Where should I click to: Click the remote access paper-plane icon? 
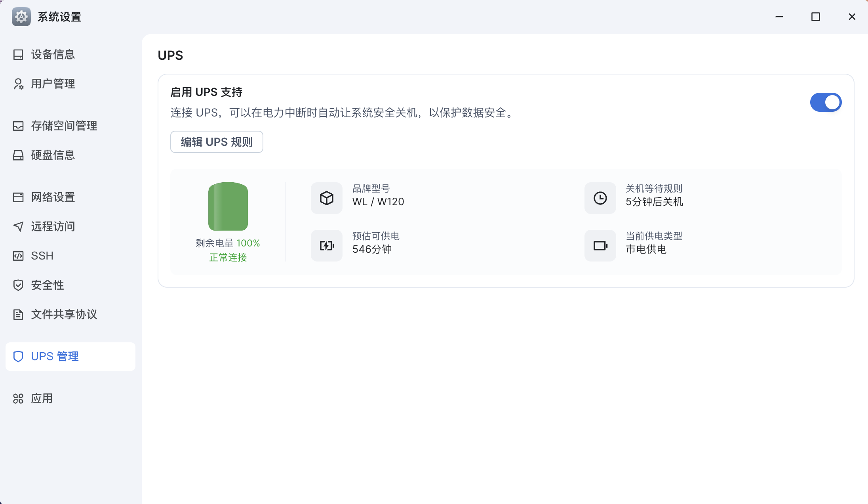(x=18, y=227)
